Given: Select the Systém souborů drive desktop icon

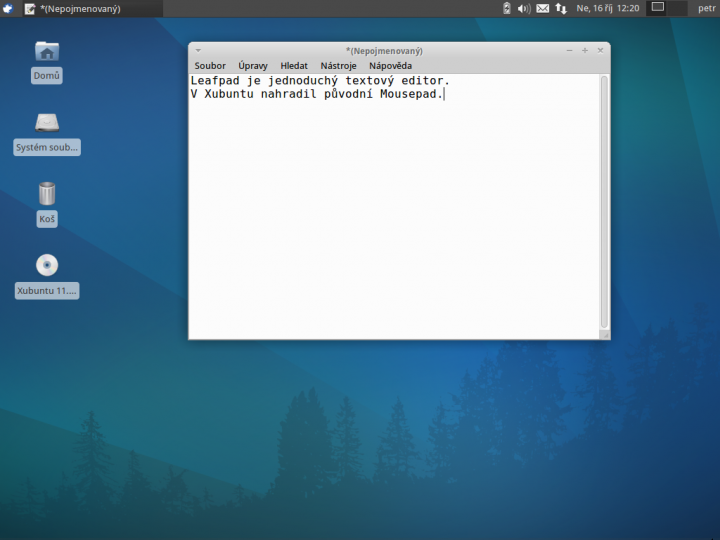Looking at the screenshot, I should pos(47,134).
